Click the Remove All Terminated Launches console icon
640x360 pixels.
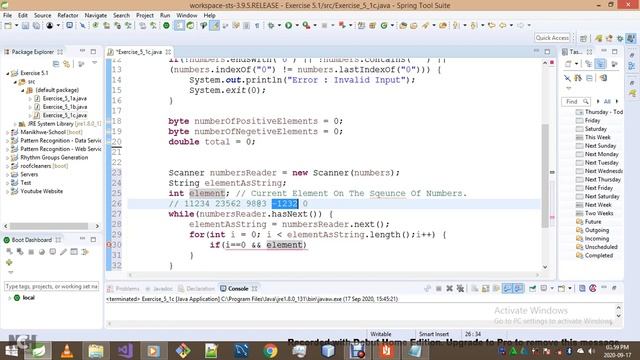pos(460,289)
